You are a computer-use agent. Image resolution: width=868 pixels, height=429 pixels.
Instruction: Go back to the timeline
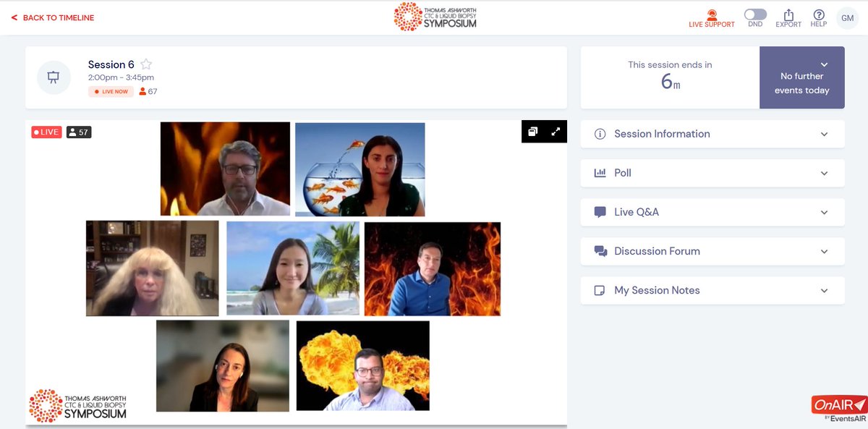[53, 17]
